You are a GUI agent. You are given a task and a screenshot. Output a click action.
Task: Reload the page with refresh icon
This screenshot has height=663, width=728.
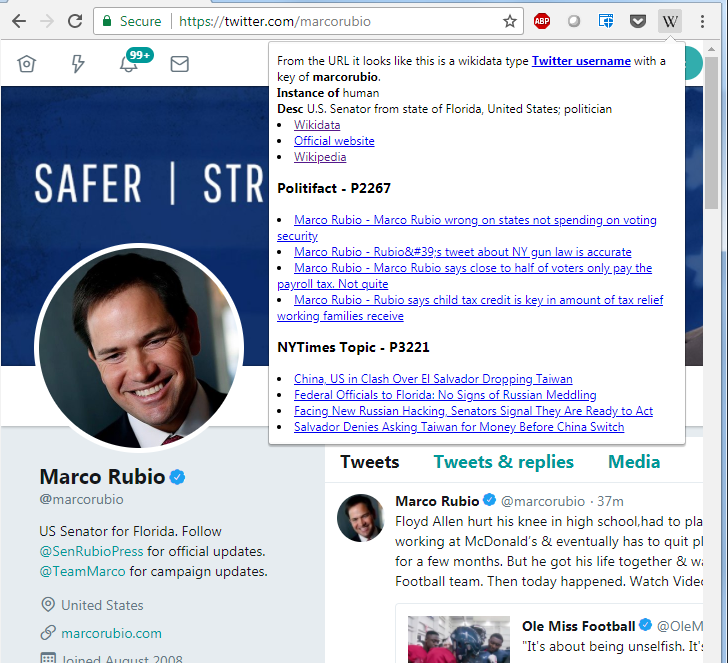coord(75,21)
